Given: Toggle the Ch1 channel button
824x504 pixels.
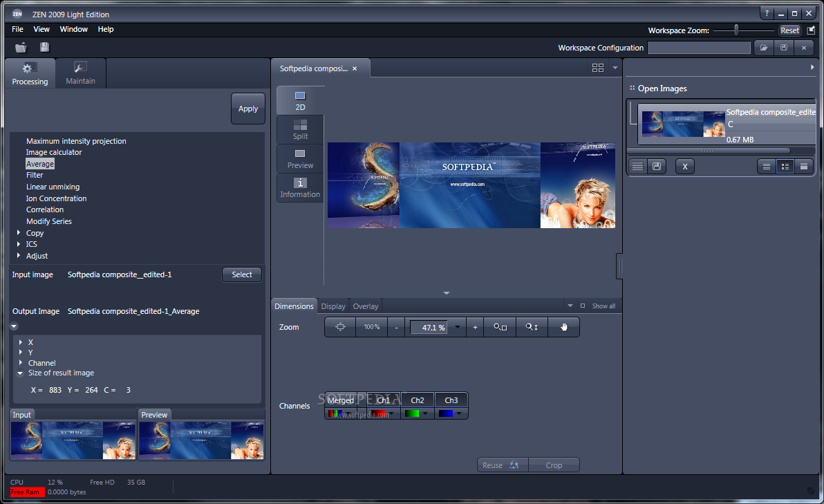Looking at the screenshot, I should [384, 400].
